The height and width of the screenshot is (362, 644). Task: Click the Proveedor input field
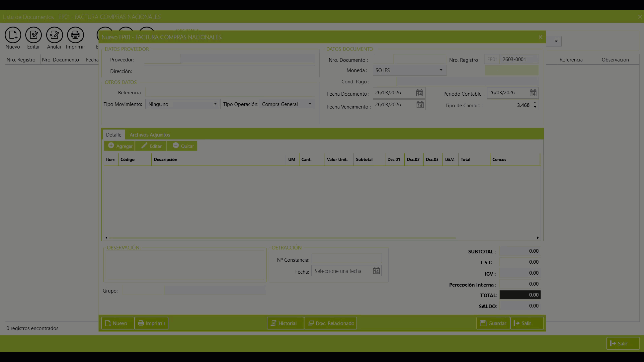[x=163, y=59]
